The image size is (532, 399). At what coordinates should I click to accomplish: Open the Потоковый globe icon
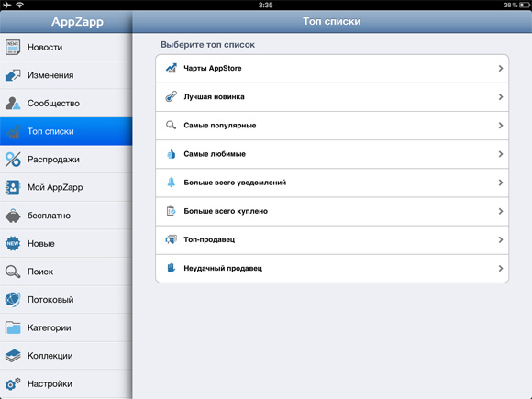[13, 300]
